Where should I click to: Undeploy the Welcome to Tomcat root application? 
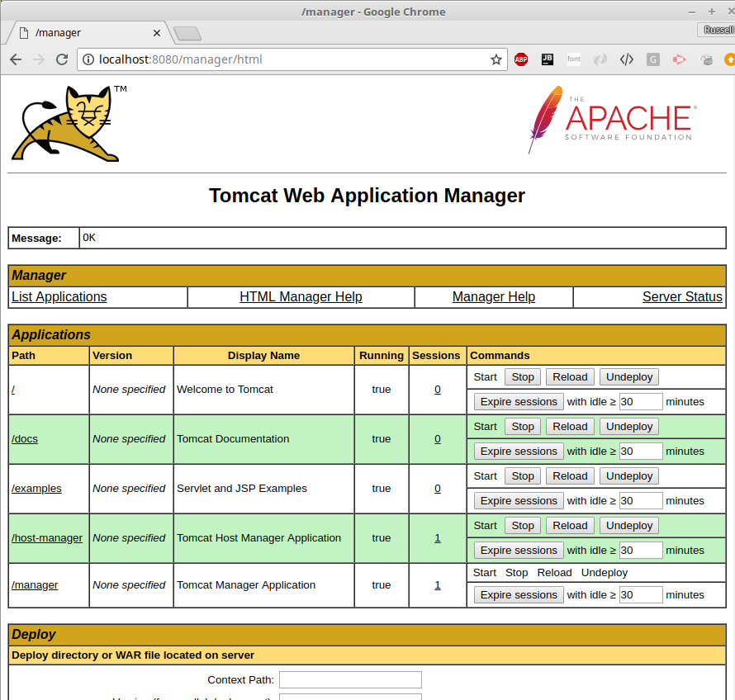click(x=629, y=376)
